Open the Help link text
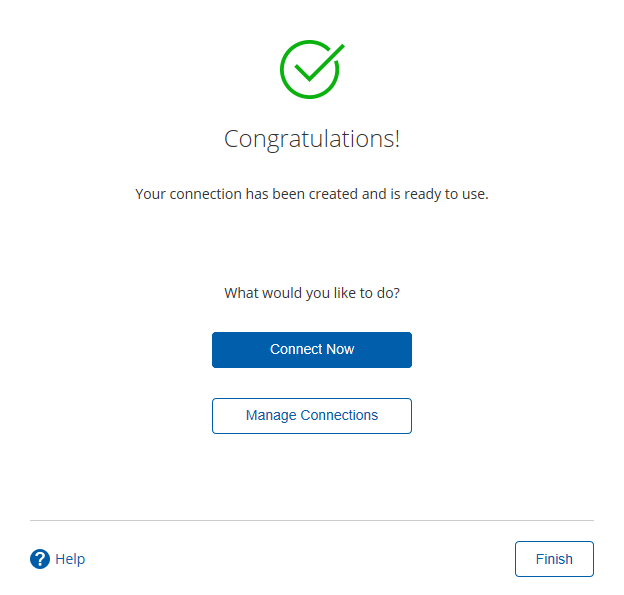The image size is (624, 595). [x=70, y=559]
